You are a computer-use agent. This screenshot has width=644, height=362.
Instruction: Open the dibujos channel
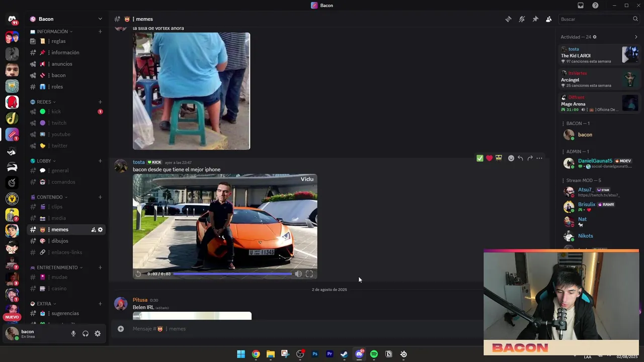[x=66, y=241]
